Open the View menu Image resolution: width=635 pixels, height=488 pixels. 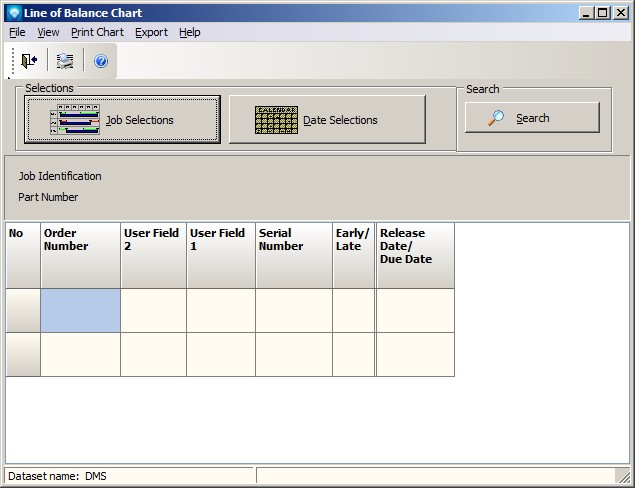click(x=48, y=32)
